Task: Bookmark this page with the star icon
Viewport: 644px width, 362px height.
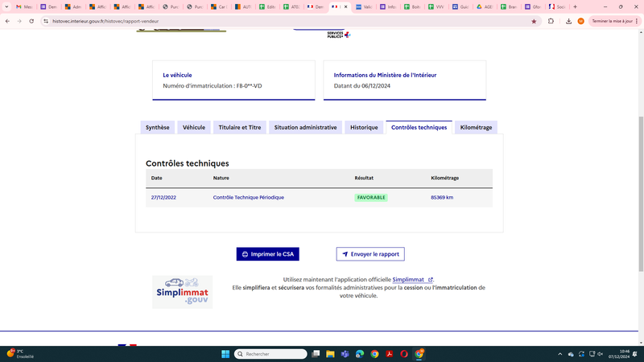Action: coord(534,22)
